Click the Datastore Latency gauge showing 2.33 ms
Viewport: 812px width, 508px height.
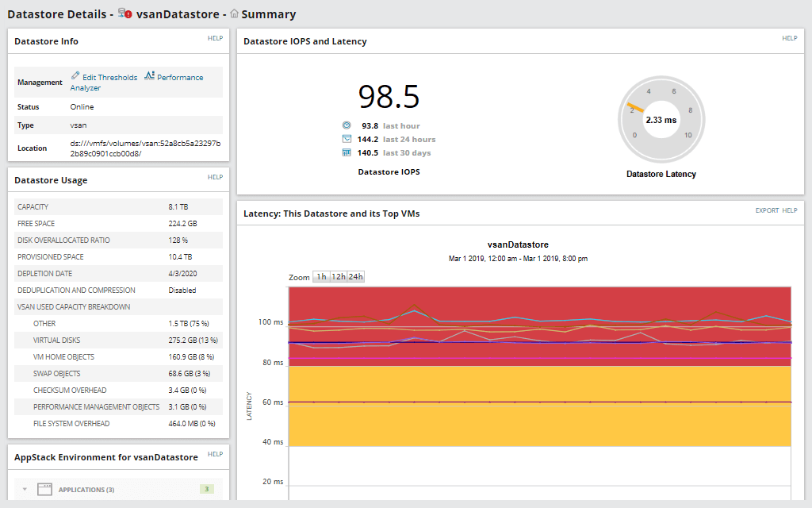[x=662, y=119]
